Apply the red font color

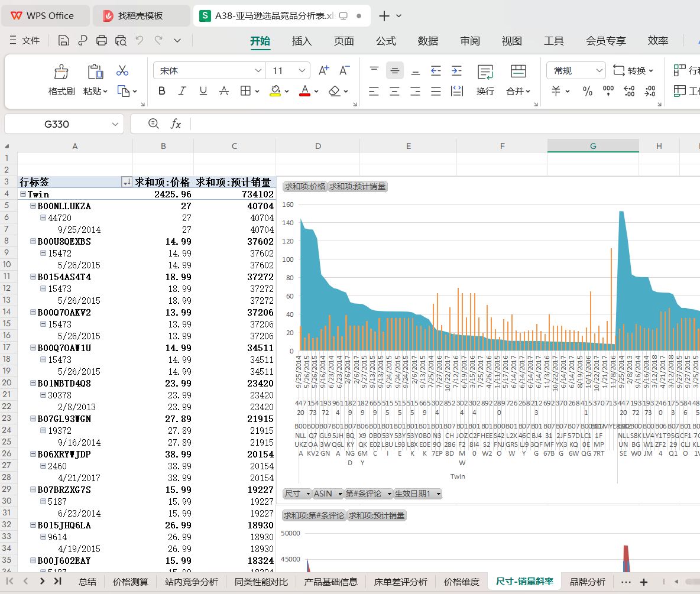point(305,91)
